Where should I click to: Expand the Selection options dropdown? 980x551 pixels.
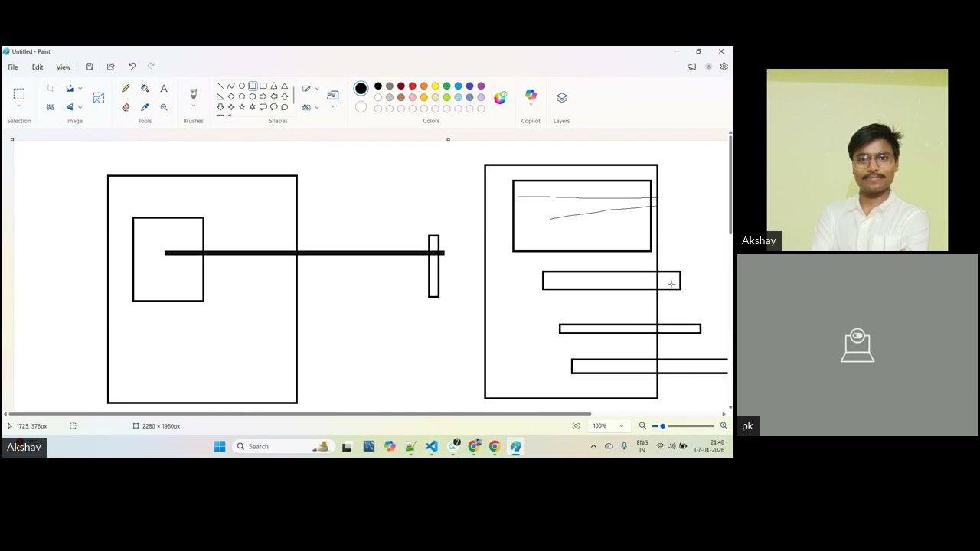pyautogui.click(x=19, y=107)
